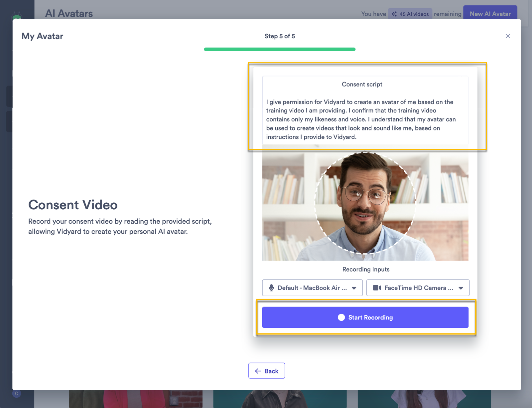Expand the Default MacBook Air microphone dropdown
The image size is (532, 408).
(x=312, y=288)
